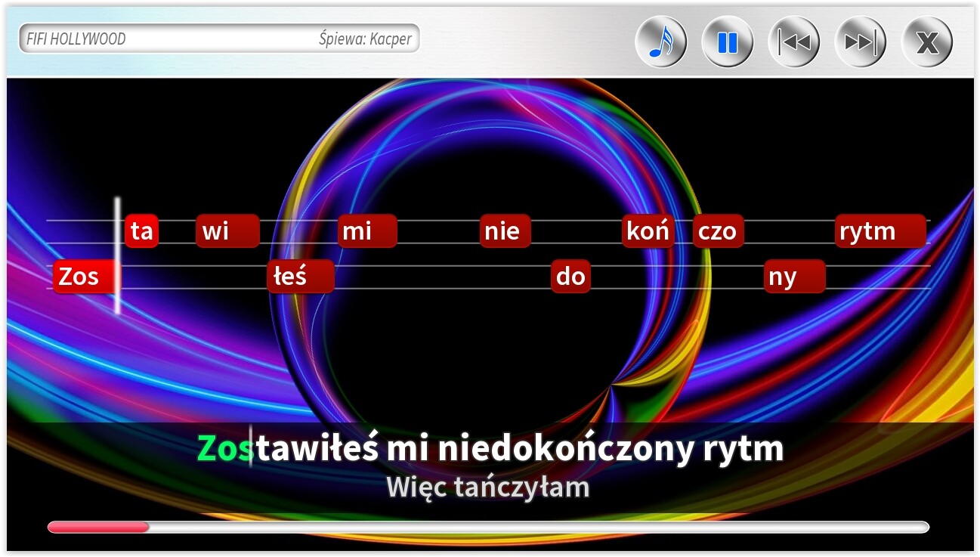Toggle the highlighted Zos syllable block
The width and height of the screenshot is (980, 557).
(x=83, y=277)
